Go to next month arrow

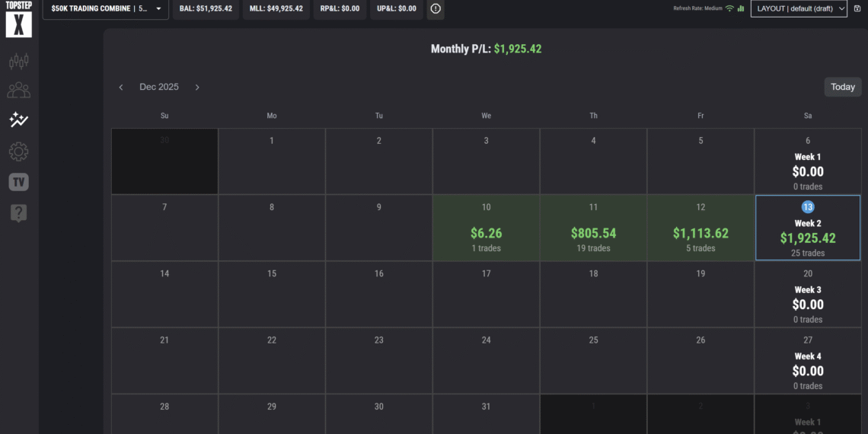[197, 88]
